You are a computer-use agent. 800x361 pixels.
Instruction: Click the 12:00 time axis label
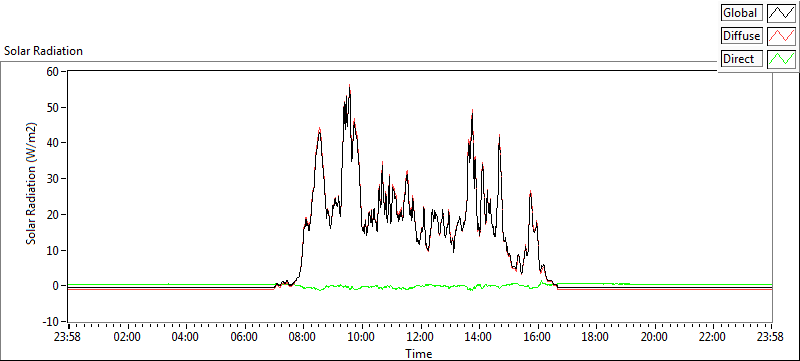(421, 337)
